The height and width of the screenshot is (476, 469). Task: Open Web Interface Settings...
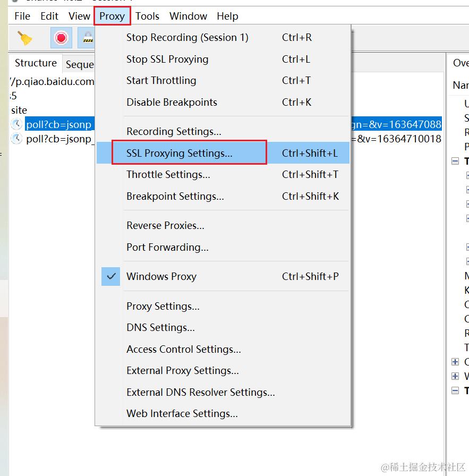pyautogui.click(x=223, y=414)
